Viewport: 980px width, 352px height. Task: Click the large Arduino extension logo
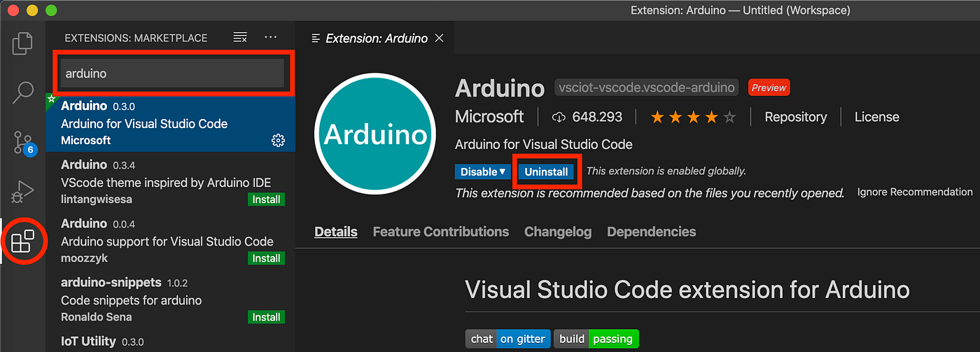click(377, 134)
